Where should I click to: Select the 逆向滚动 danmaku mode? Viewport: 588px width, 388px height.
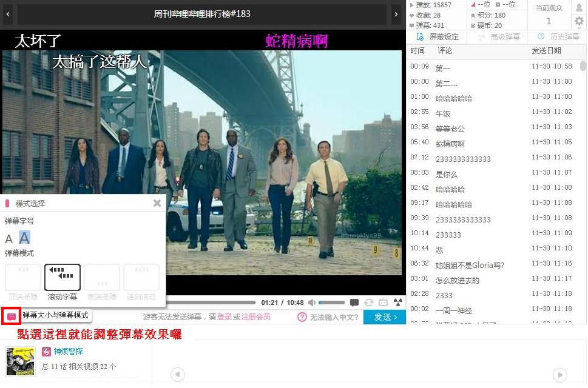(141, 283)
